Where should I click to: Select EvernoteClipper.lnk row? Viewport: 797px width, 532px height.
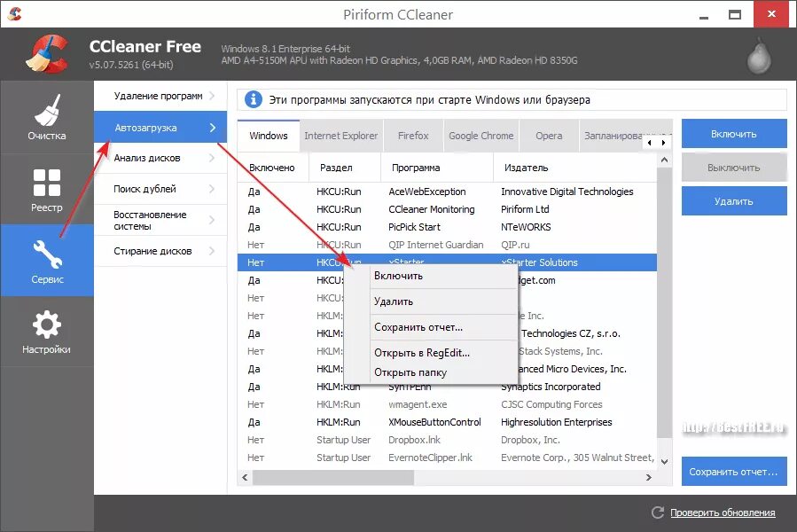[x=448, y=458]
